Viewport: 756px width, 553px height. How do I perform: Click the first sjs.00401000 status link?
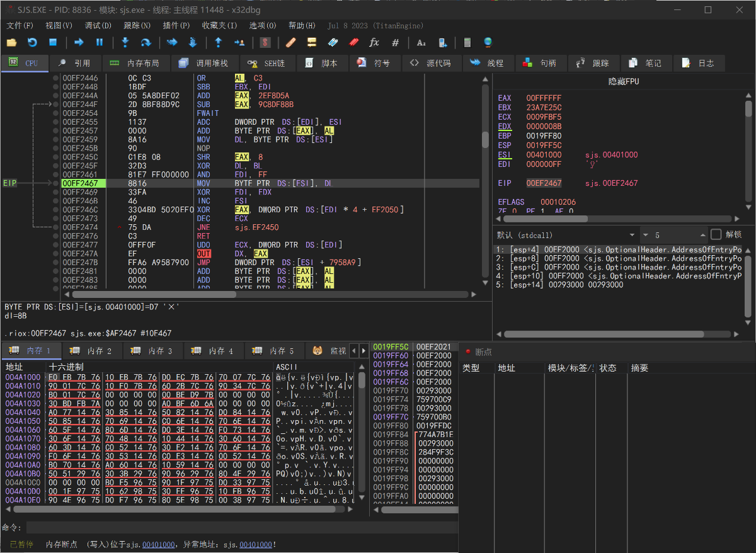[x=159, y=544]
